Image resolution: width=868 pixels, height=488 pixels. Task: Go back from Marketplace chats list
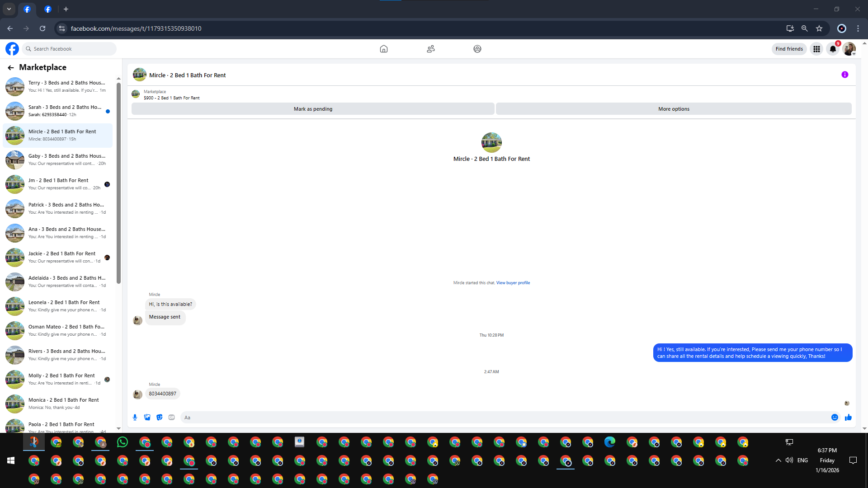(x=11, y=67)
